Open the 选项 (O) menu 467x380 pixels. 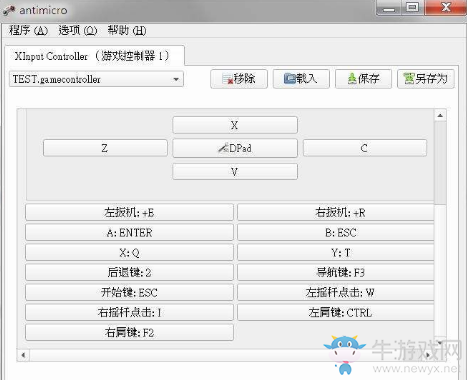click(78, 31)
